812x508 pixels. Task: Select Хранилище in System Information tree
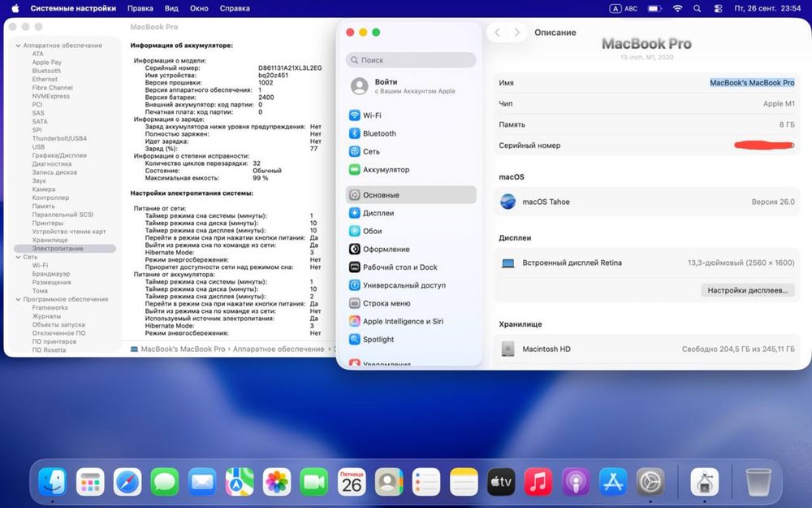coord(50,240)
